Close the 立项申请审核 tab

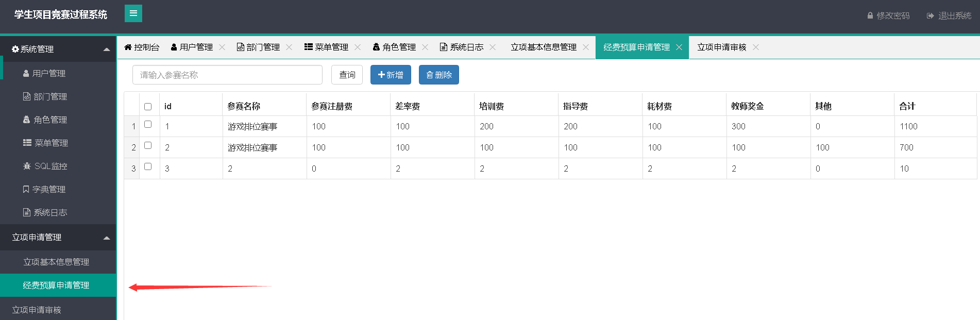coord(756,47)
